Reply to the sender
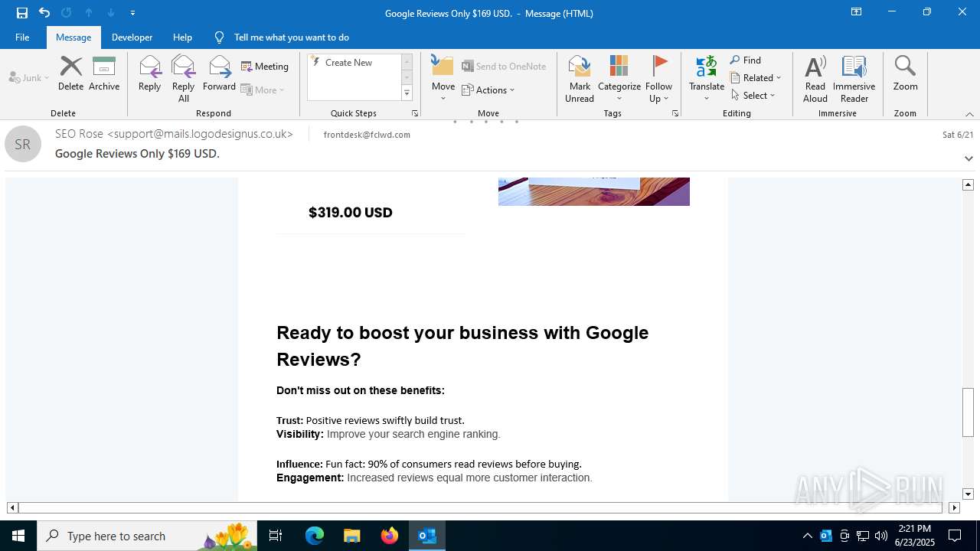The height and width of the screenshot is (551, 980). (x=150, y=73)
